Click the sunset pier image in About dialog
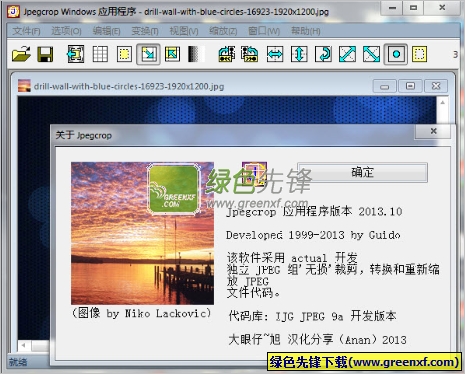 [142, 233]
